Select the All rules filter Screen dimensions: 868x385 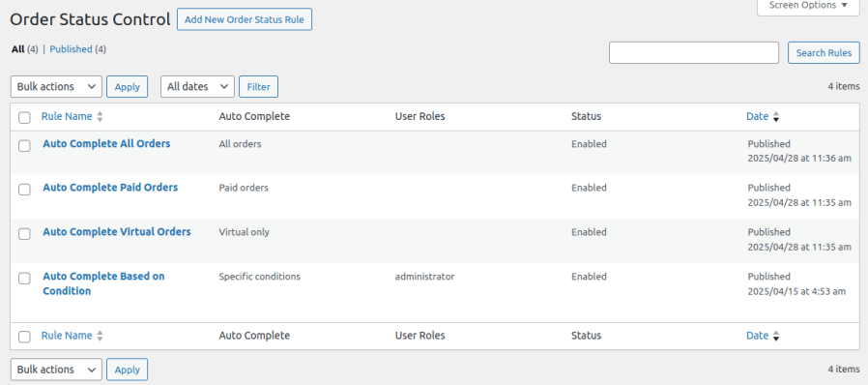tap(17, 49)
